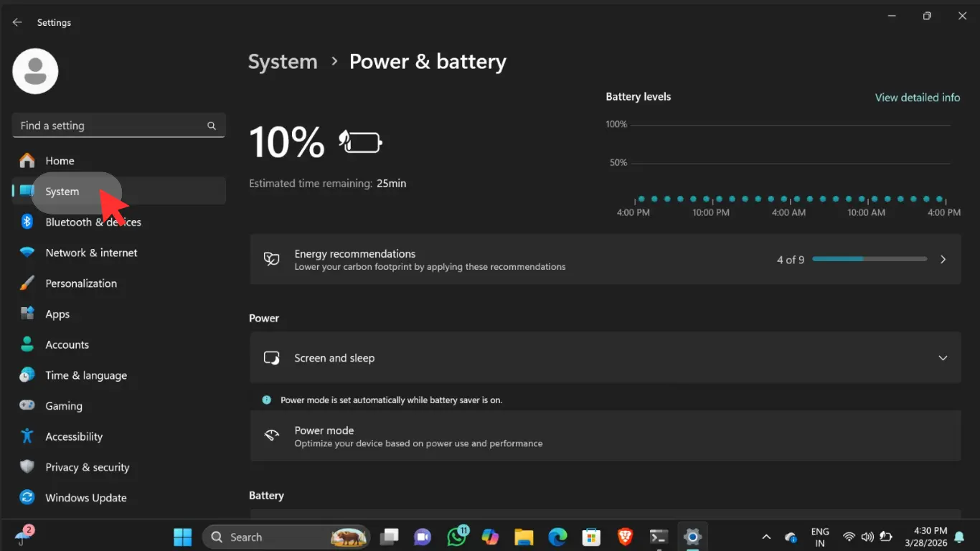Open Energy recommendations chevron arrow

(x=943, y=260)
